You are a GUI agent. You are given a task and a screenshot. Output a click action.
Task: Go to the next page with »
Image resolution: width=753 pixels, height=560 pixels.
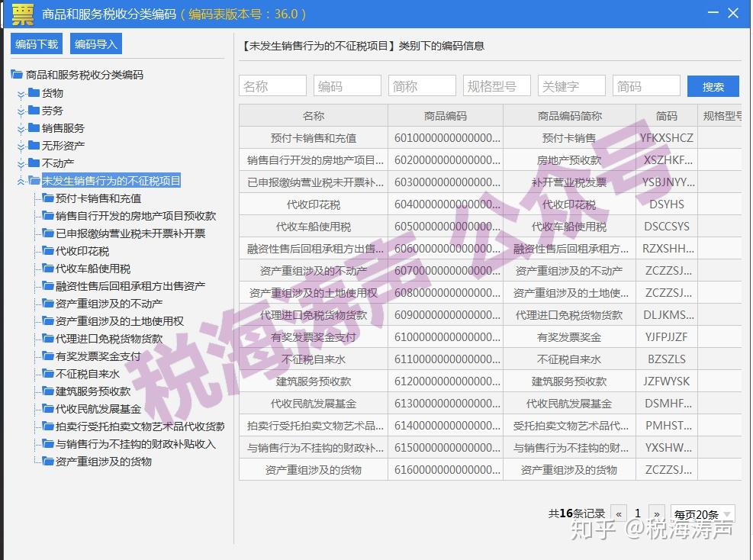(x=656, y=514)
